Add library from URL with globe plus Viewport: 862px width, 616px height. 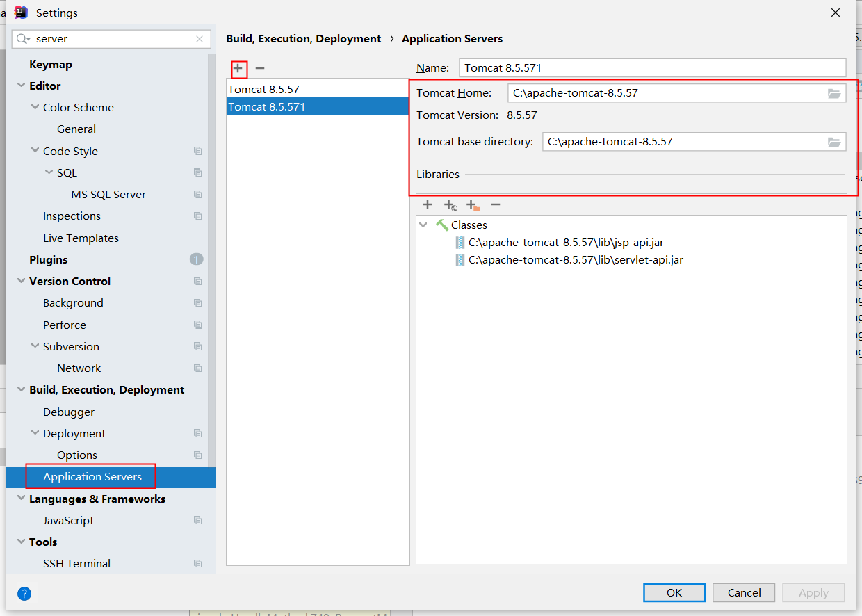click(450, 204)
